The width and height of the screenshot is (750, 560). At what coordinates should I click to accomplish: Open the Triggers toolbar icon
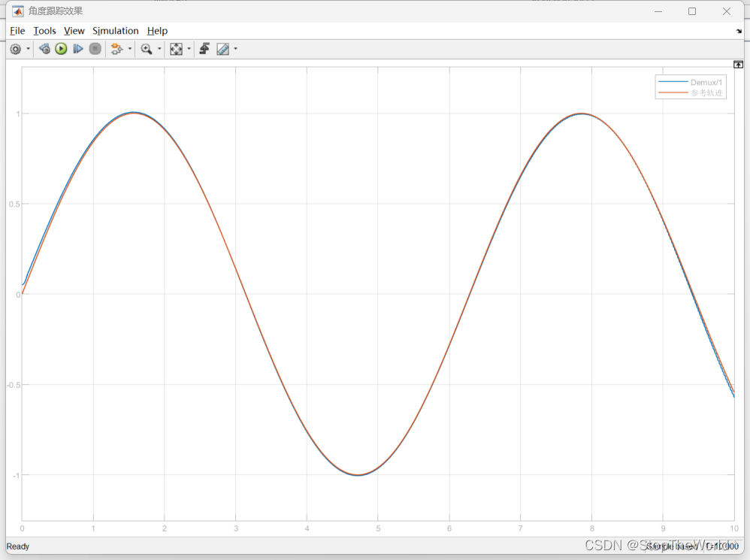coord(204,49)
